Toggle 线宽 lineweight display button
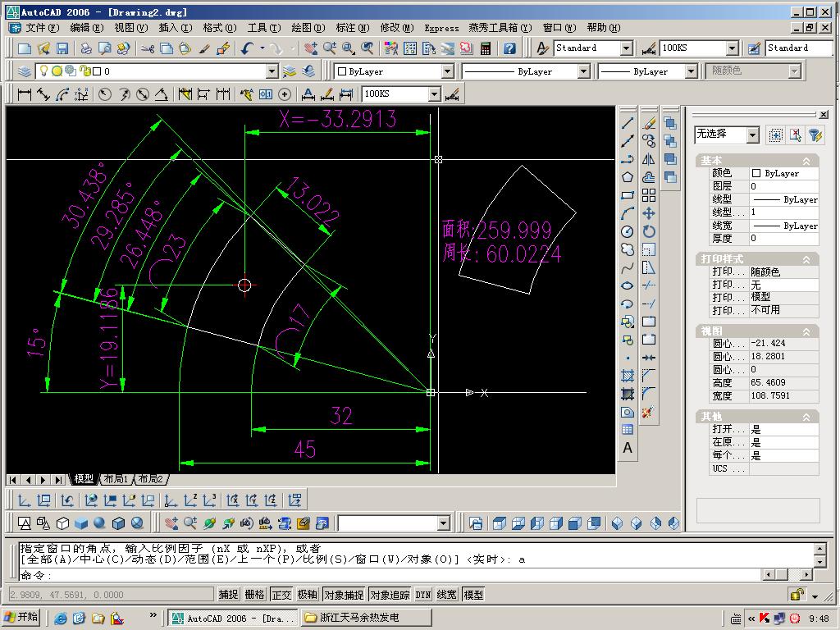Viewport: 840px width, 630px height. point(447,595)
